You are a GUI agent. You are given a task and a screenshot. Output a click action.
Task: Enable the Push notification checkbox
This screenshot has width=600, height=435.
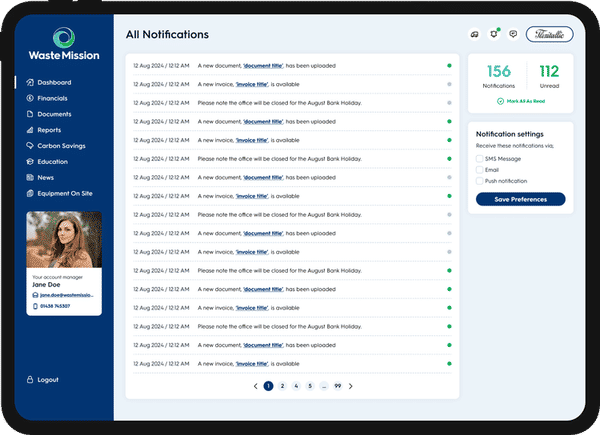click(479, 181)
